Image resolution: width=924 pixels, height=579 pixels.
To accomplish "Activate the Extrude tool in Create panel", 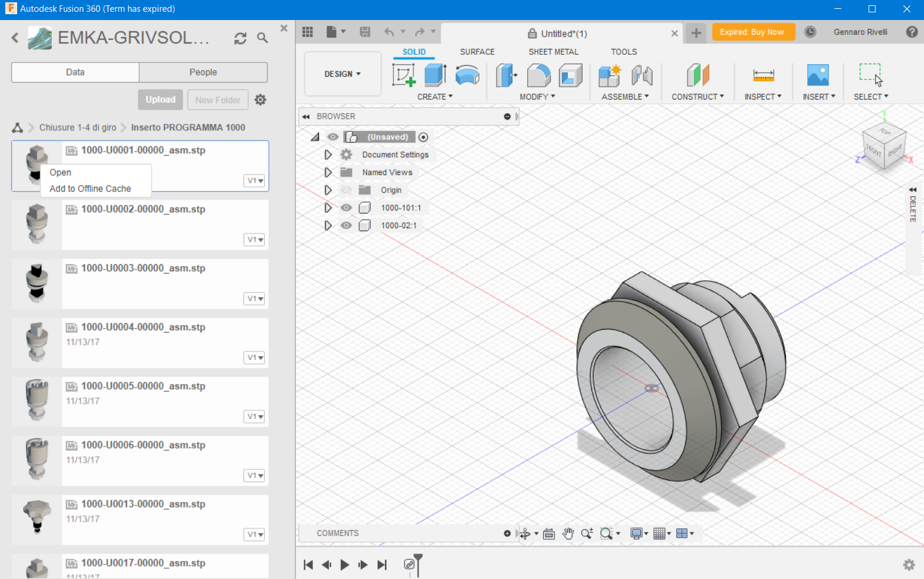I will (x=435, y=75).
